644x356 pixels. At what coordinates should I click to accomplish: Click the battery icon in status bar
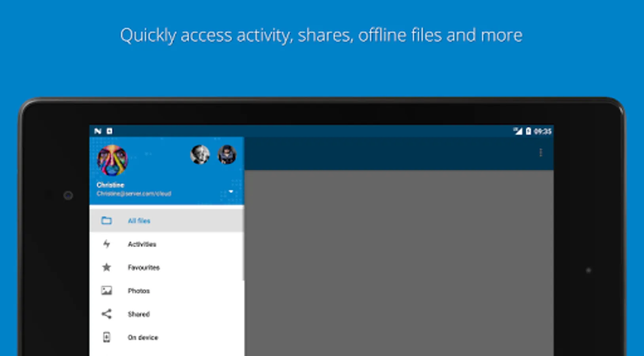(x=528, y=131)
